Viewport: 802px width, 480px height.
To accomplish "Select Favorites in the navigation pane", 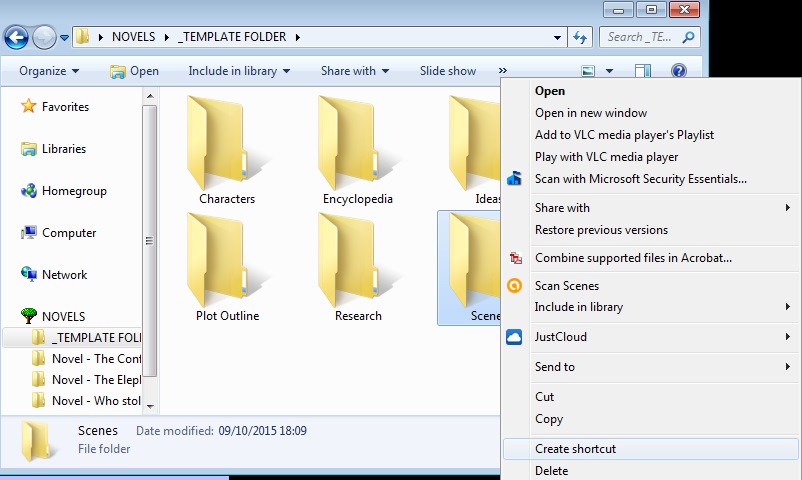I will click(55, 106).
